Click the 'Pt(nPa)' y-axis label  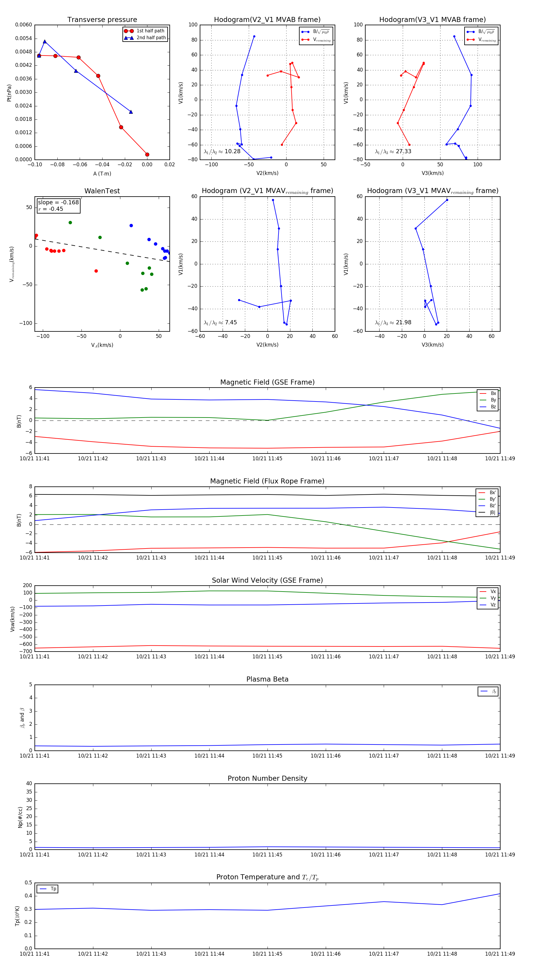[x=9, y=92]
